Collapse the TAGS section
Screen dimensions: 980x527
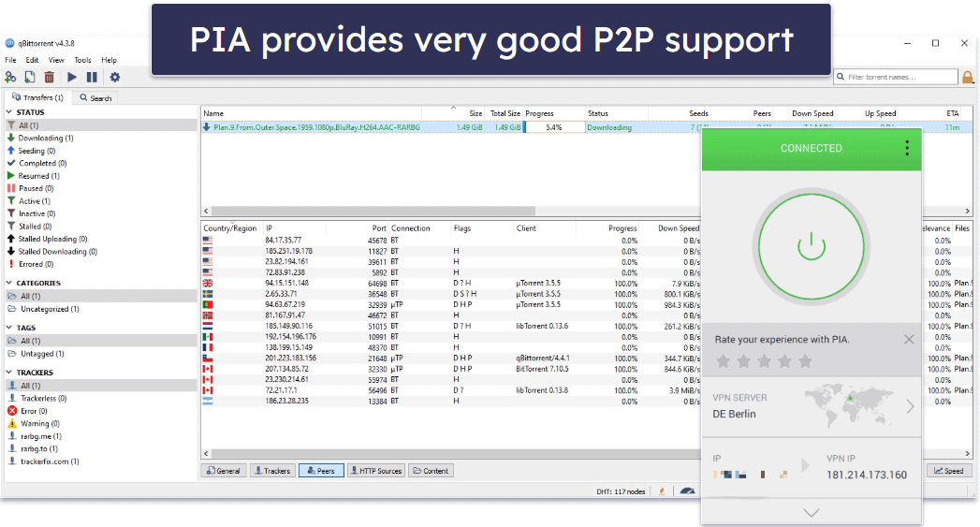click(x=9, y=327)
